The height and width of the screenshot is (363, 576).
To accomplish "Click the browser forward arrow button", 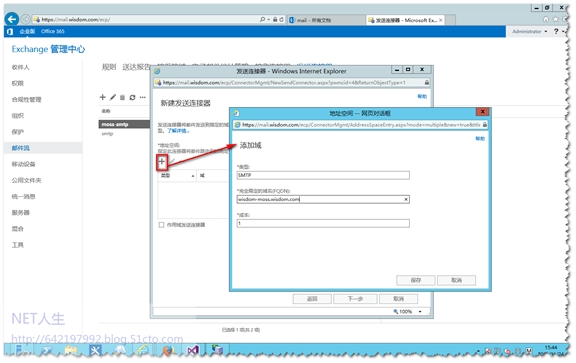I will 26,19.
